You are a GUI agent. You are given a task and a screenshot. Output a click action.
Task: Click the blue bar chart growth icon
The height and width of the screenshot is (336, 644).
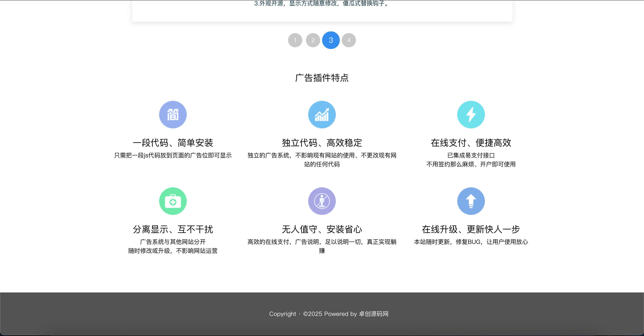click(322, 114)
